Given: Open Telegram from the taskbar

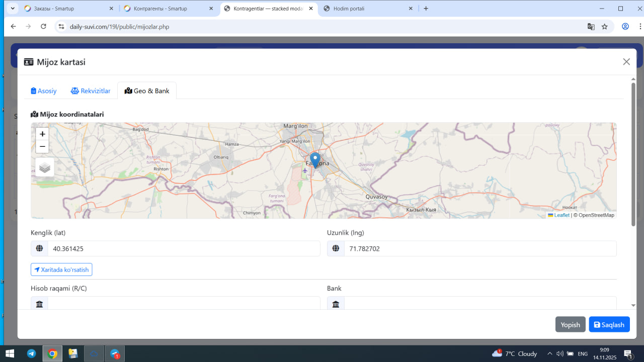Looking at the screenshot, I should 31,353.
